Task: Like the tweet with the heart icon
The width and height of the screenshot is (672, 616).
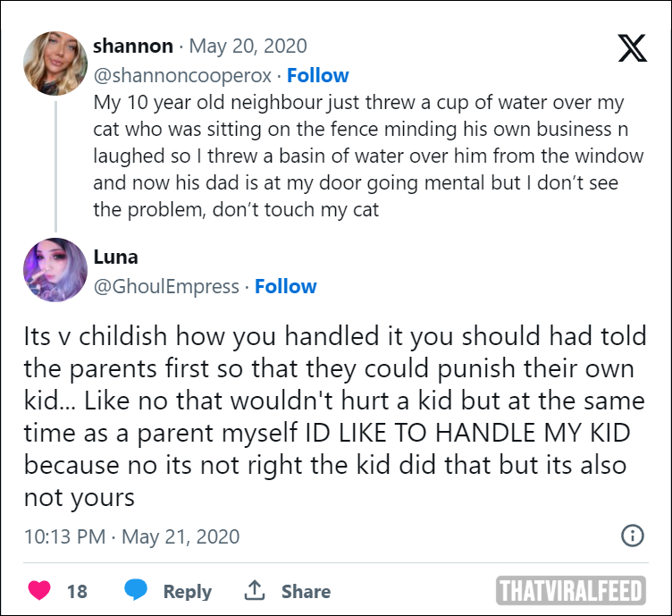Action: tap(39, 590)
